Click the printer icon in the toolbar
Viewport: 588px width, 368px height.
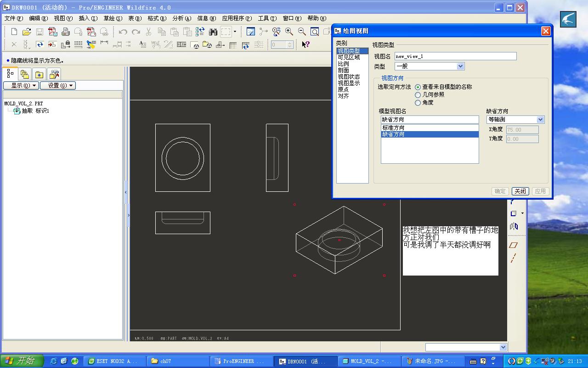tap(66, 32)
